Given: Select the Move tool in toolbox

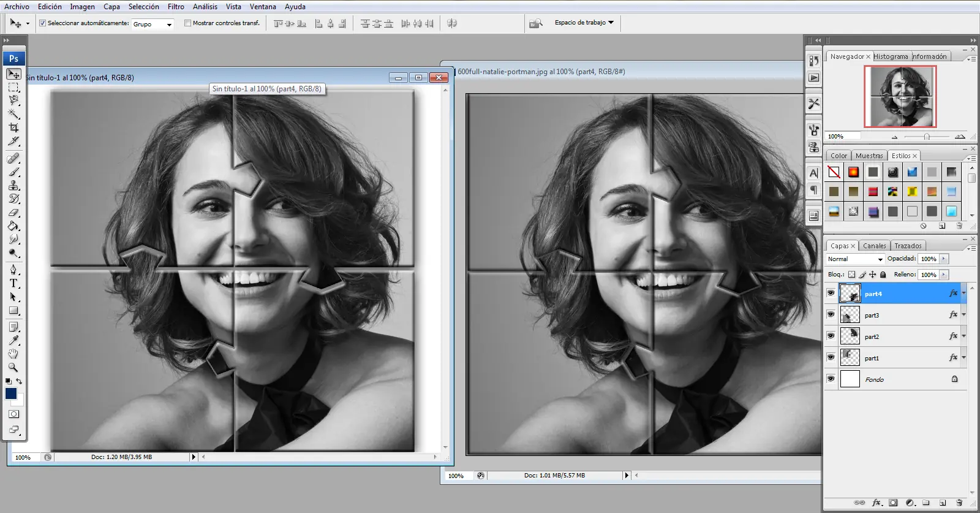Looking at the screenshot, I should click(x=13, y=74).
